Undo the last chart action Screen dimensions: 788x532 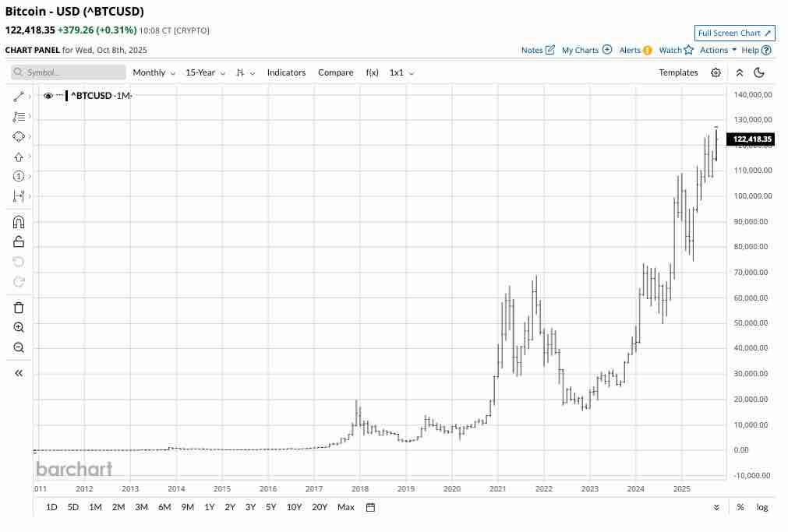19,262
